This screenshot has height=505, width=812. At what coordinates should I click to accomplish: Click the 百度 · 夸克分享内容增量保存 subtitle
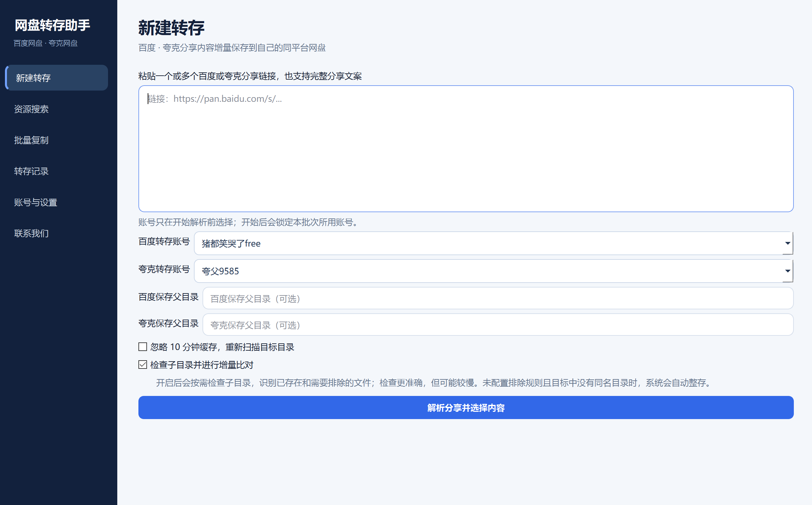click(232, 48)
